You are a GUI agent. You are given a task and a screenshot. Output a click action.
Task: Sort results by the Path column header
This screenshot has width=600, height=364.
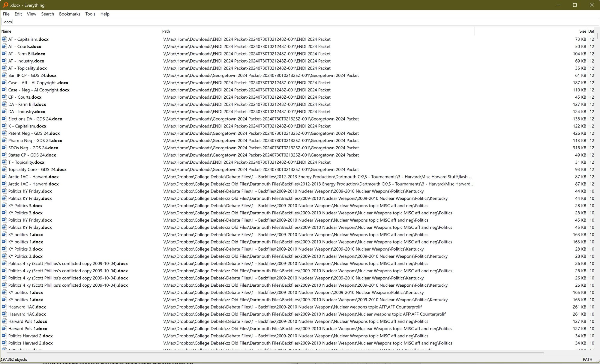[166, 31]
